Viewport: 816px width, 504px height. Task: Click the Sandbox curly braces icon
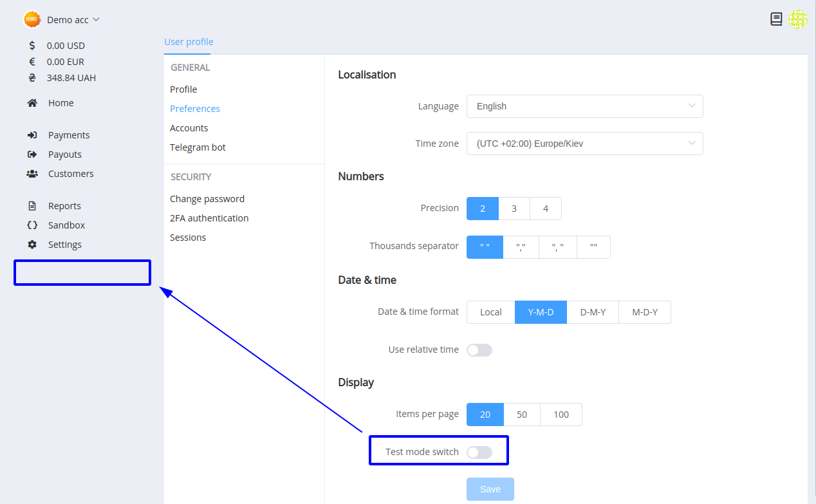tap(32, 225)
